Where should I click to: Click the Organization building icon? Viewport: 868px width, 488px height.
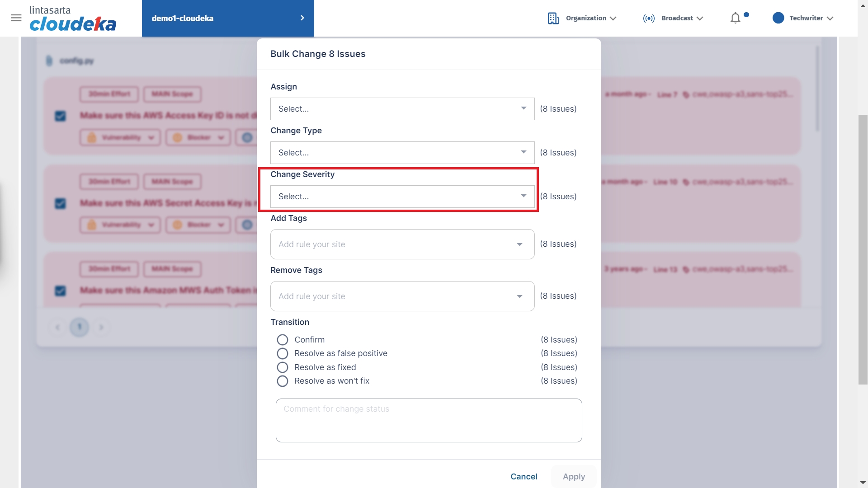(x=553, y=18)
